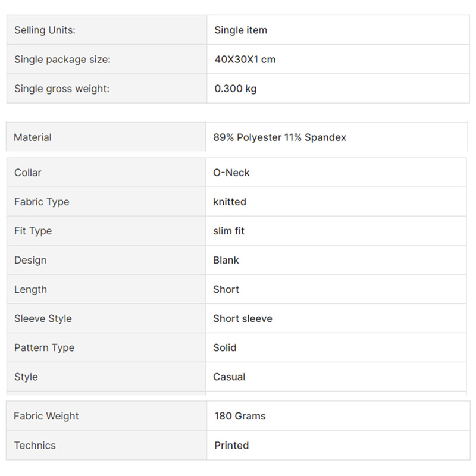The height and width of the screenshot is (476, 476).
Task: Select the "40X30X1 cm" package size value
Action: 245,59
